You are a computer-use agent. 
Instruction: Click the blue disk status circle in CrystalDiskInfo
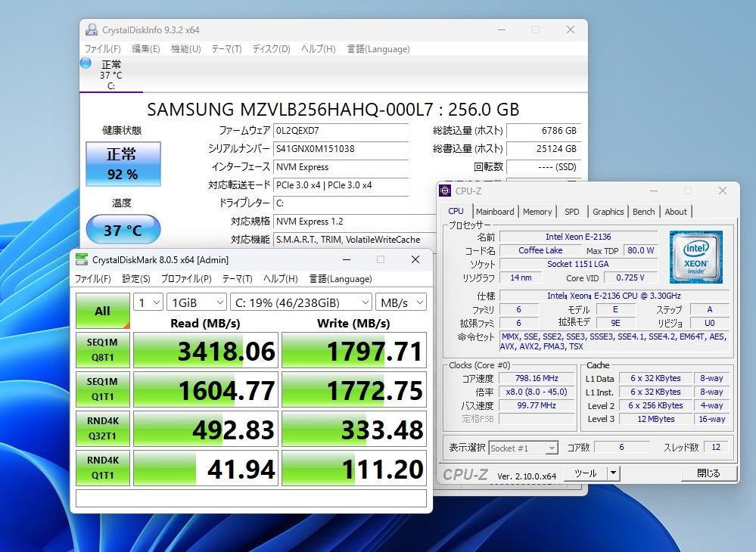86,63
